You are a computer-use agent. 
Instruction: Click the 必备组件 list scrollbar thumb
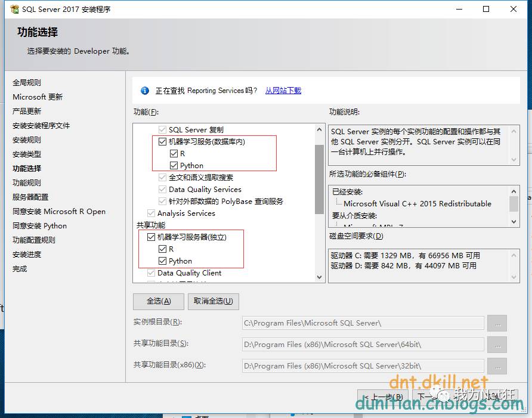click(514, 203)
